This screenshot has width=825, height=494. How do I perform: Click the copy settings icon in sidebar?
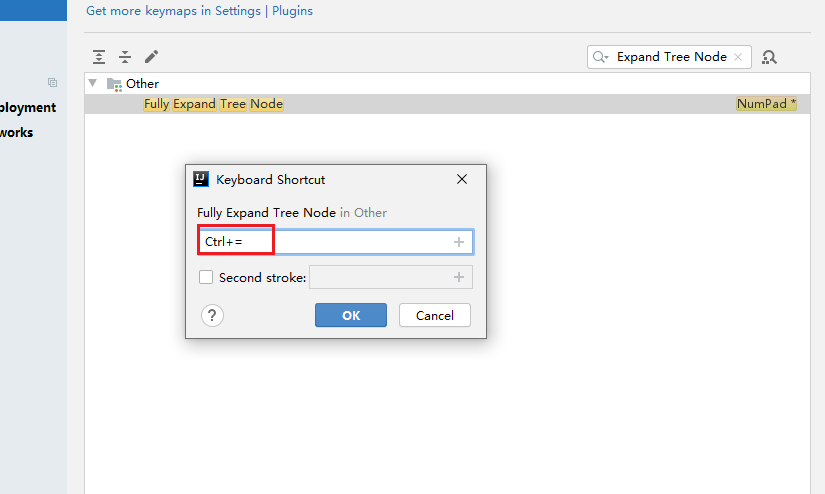pyautogui.click(x=52, y=83)
